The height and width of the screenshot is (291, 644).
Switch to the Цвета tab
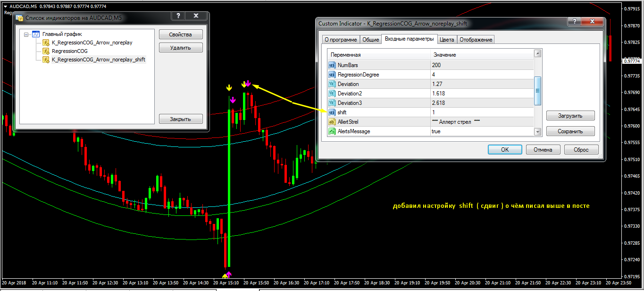point(447,40)
